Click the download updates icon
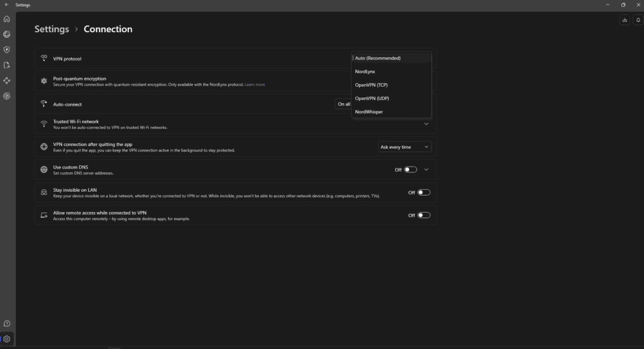Image resolution: width=644 pixels, height=349 pixels. [x=625, y=20]
